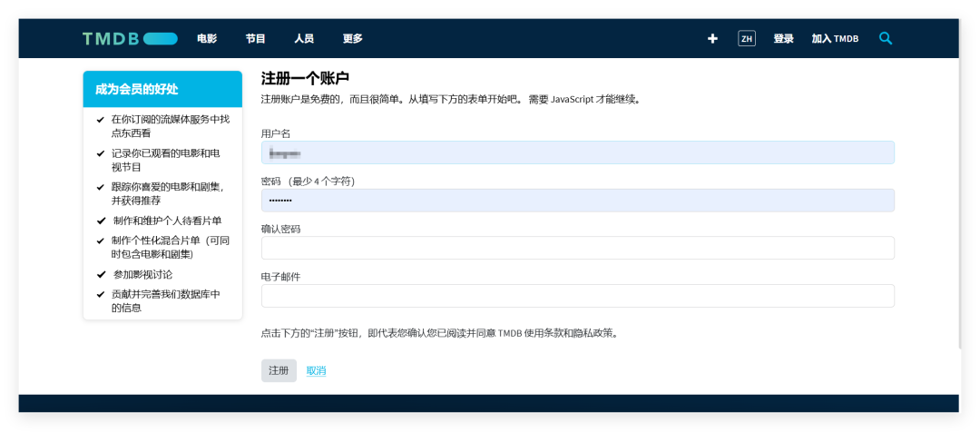980x432 pixels.
Task: Open search with the magnifier icon
Action: tap(886, 38)
